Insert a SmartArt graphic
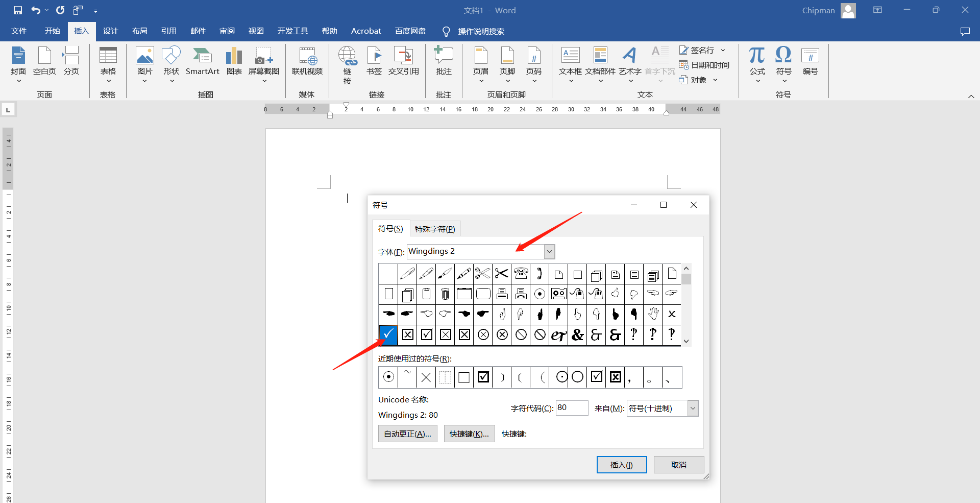The image size is (980, 503). (x=203, y=61)
